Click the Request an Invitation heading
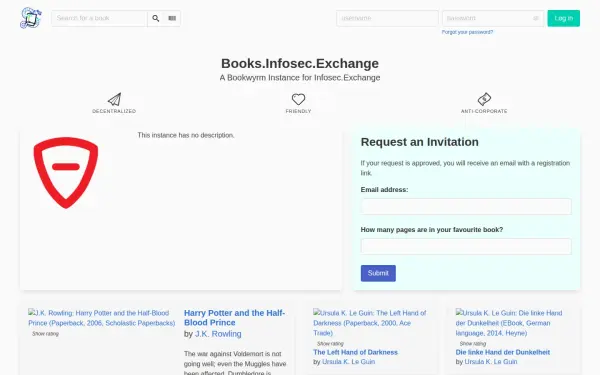600x375 pixels. [420, 142]
